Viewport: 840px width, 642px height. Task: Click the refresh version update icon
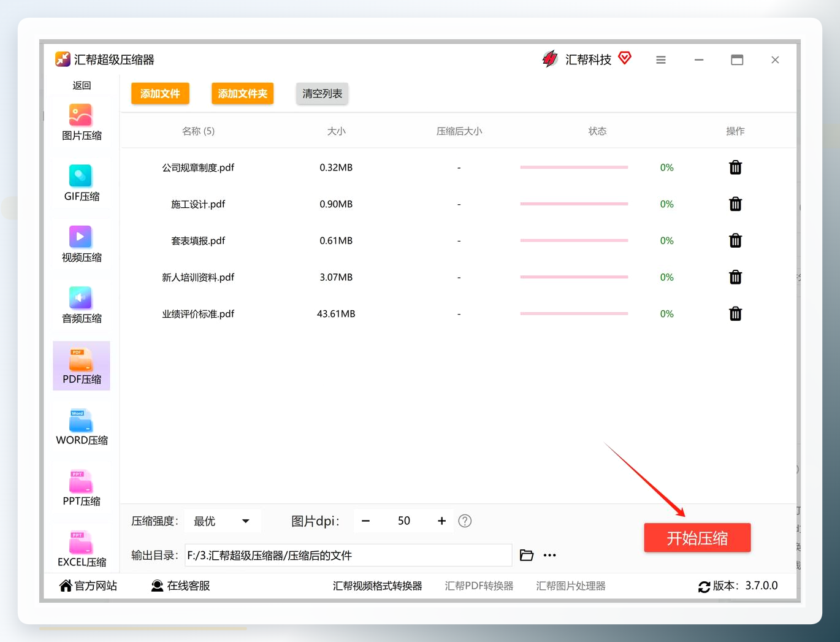click(704, 587)
